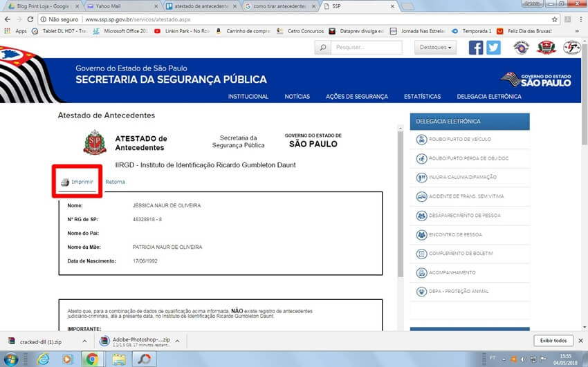This screenshot has width=588, height=367.
Task: Open Adobe-Photoshop download options arrow
Action: [176, 341]
